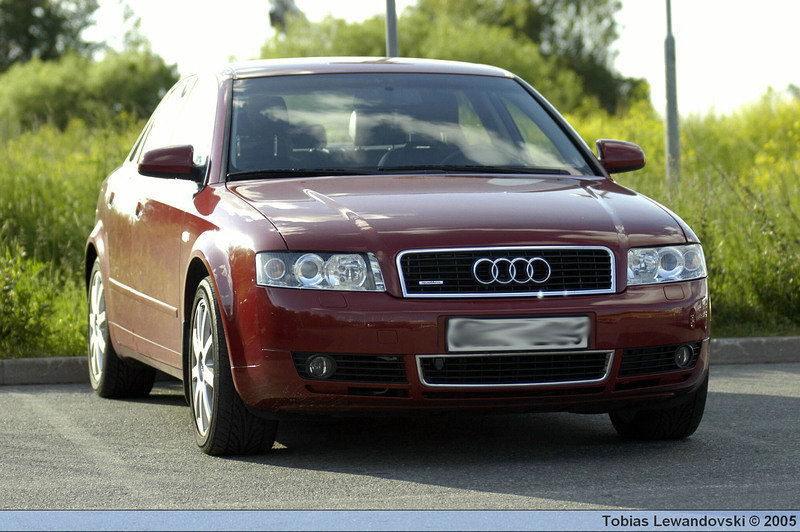This screenshot has height=532, width=800.
Task: Click the pole above the car roof
Action: [x=391, y=28]
